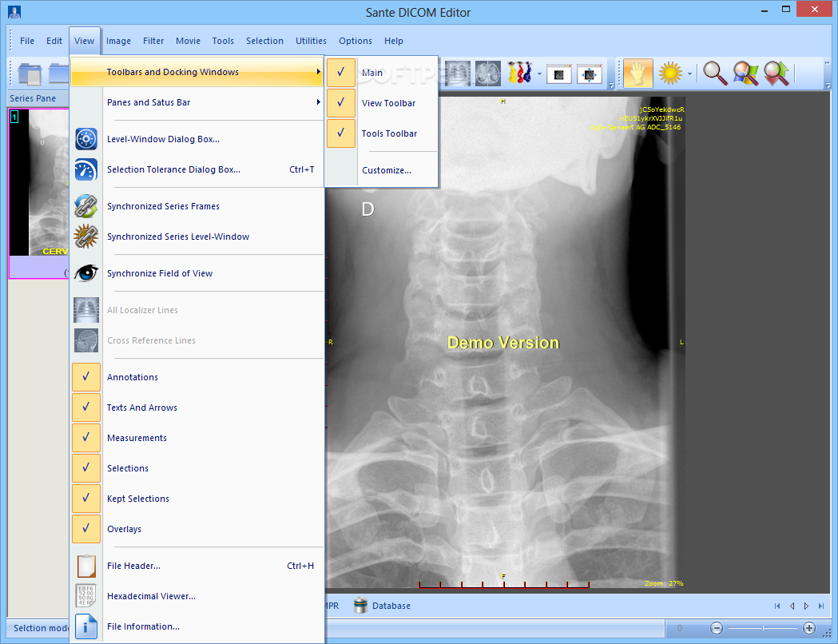Image resolution: width=838 pixels, height=644 pixels.
Task: Open the right toolbar overflow options arrow
Action: click(x=828, y=85)
